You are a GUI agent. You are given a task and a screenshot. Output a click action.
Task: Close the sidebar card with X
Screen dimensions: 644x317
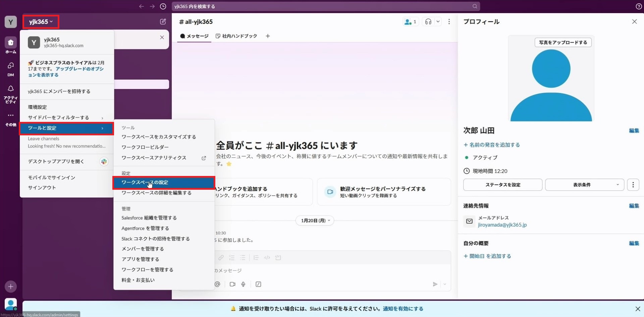tap(162, 37)
